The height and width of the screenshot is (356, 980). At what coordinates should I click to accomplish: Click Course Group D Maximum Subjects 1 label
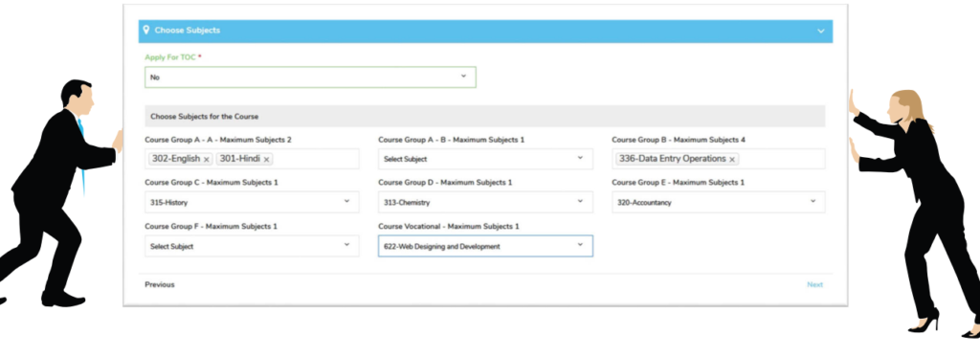point(445,183)
